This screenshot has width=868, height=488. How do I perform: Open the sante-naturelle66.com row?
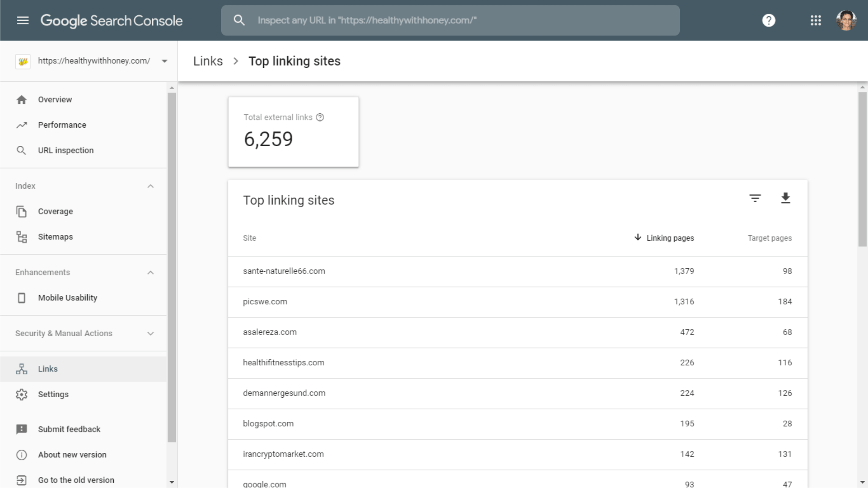click(x=517, y=271)
